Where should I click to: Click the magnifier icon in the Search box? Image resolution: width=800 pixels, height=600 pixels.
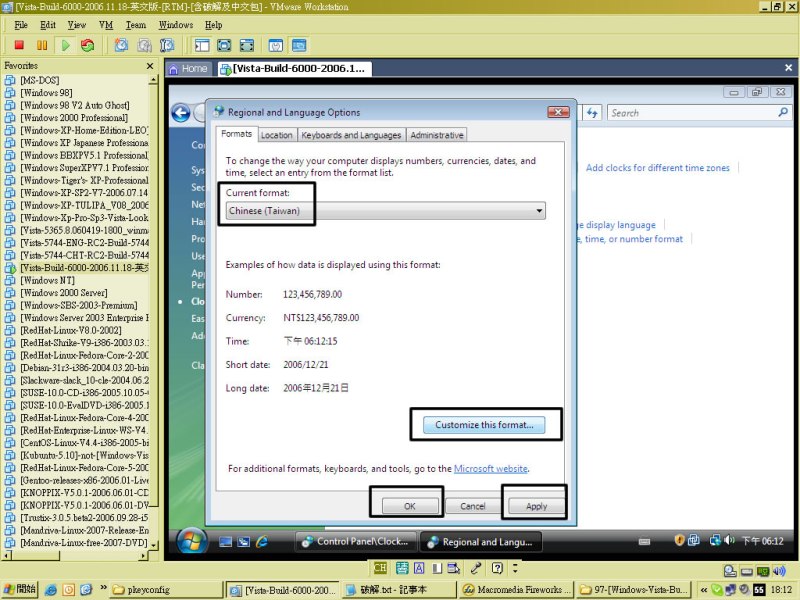(783, 113)
